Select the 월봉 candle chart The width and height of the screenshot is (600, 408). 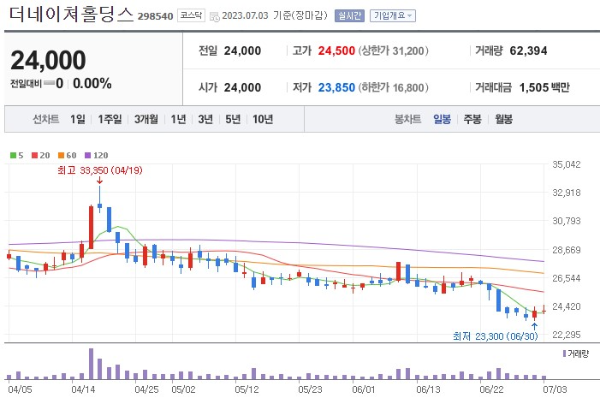(504, 119)
